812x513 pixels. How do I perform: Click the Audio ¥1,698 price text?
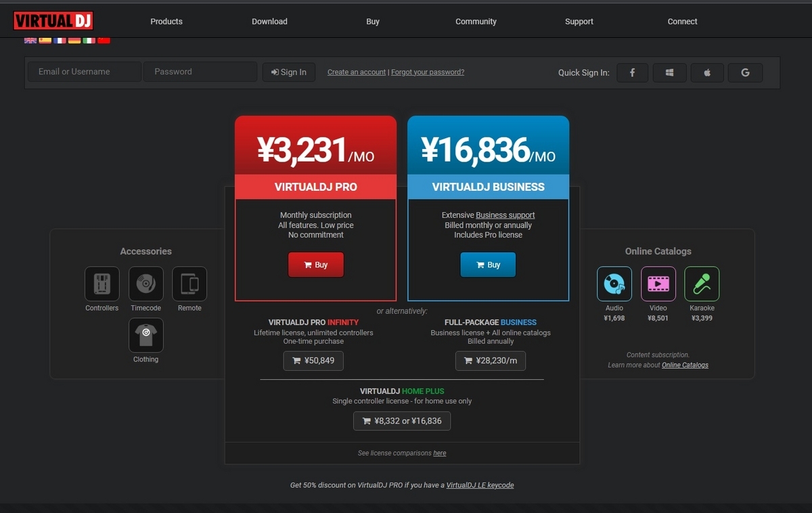click(614, 318)
